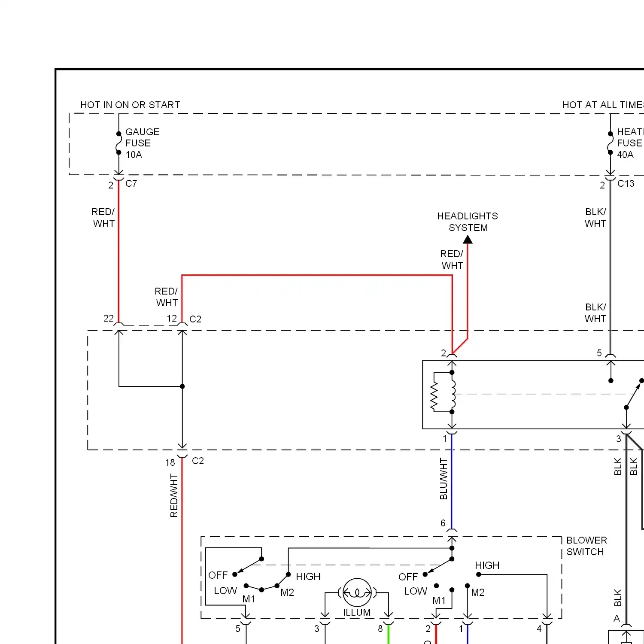The image size is (644, 644).
Task: Select the right HIGH position label
Action: [487, 565]
